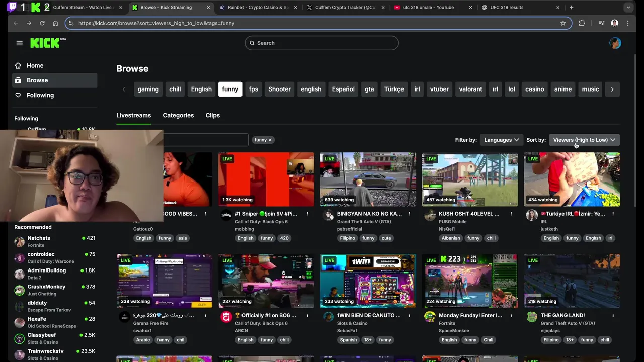Go back with browser back arrow
This screenshot has width=644, height=362.
16,23
